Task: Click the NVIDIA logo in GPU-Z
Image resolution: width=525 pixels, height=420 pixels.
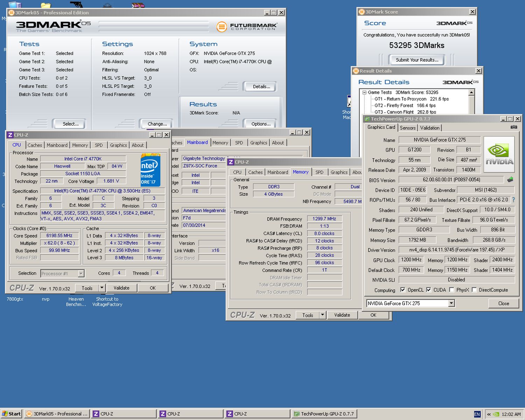Action: coord(499,154)
